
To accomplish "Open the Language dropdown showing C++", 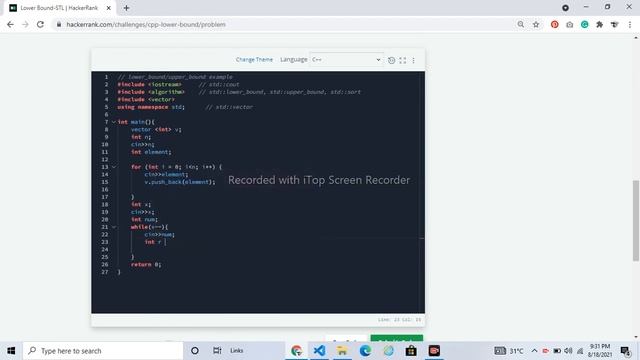I will pyautogui.click(x=346, y=60).
